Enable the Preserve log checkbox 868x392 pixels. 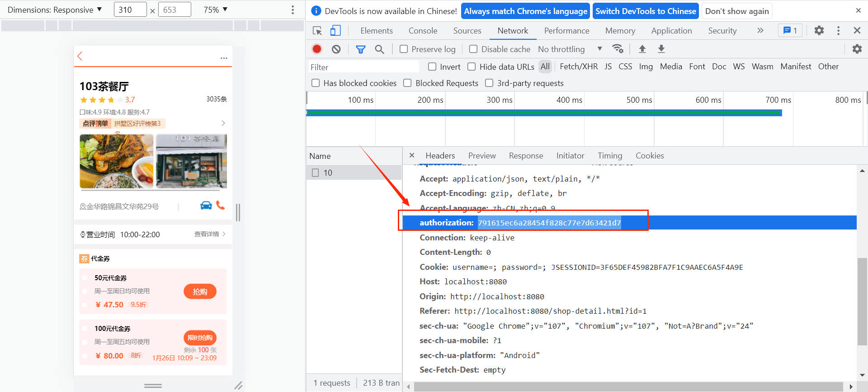pos(404,49)
